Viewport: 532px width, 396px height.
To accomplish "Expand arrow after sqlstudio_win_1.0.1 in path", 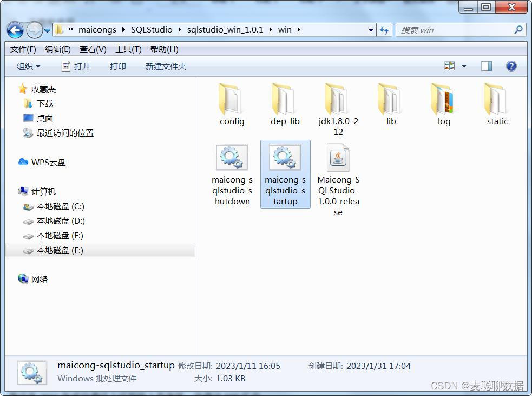I will (271, 30).
